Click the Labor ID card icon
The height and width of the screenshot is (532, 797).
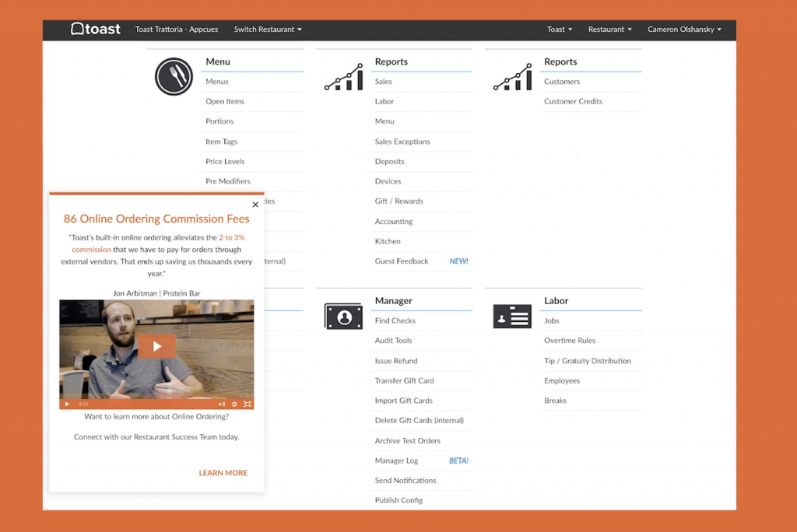[512, 317]
